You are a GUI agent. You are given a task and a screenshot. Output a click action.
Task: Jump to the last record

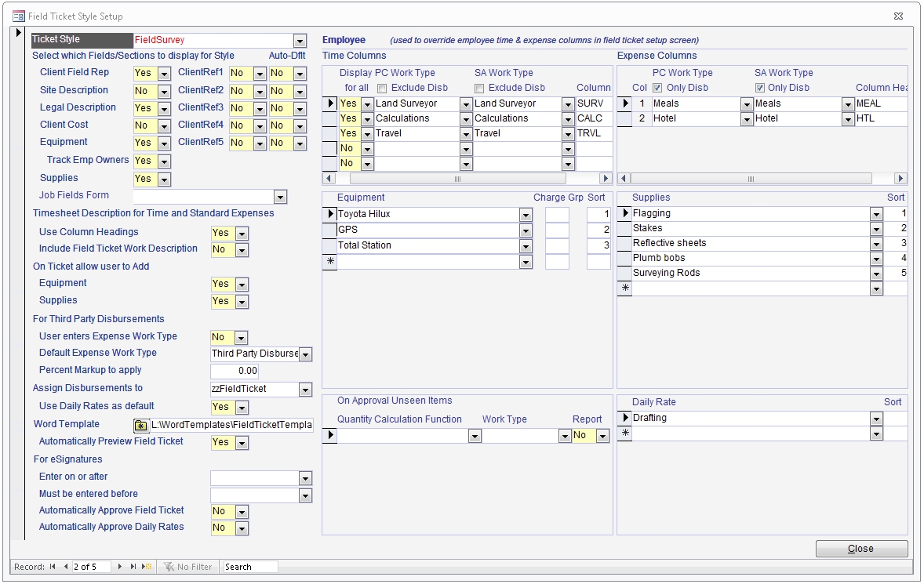133,567
